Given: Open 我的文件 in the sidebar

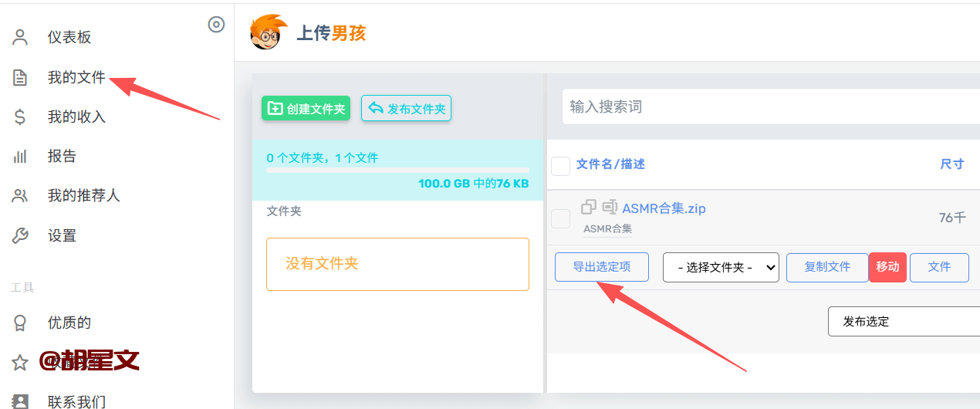Looking at the screenshot, I should 76,77.
